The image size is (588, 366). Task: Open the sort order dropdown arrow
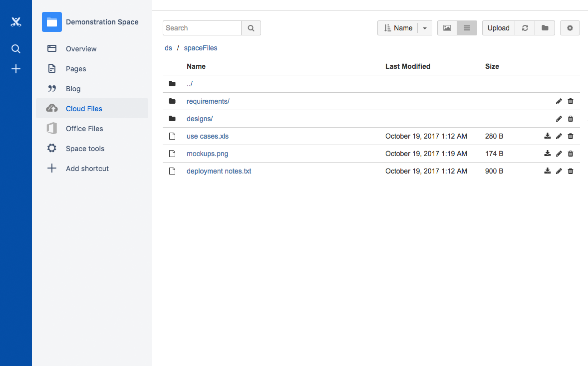pos(425,28)
